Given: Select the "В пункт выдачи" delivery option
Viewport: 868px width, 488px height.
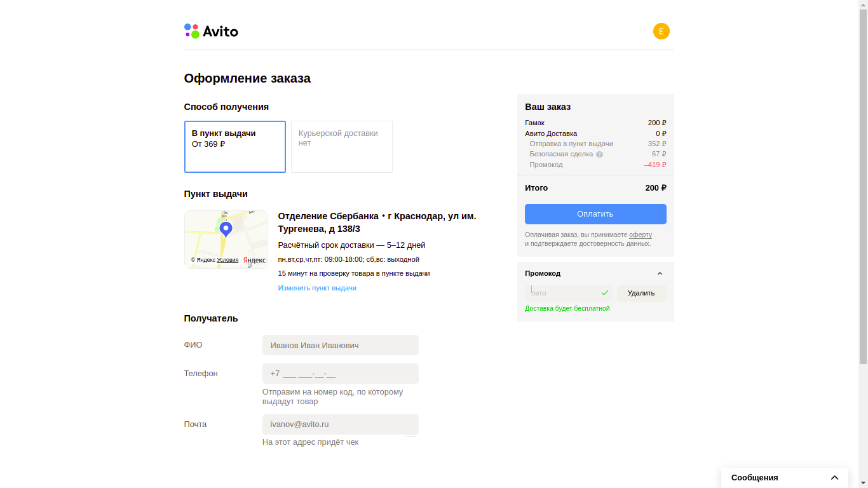Looking at the screenshot, I should [x=235, y=147].
